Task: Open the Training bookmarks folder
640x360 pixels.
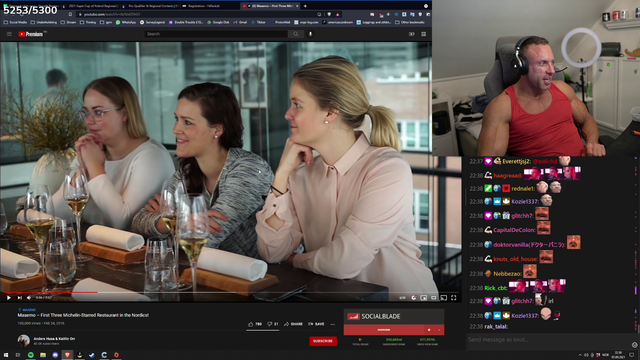Action: coord(88,22)
